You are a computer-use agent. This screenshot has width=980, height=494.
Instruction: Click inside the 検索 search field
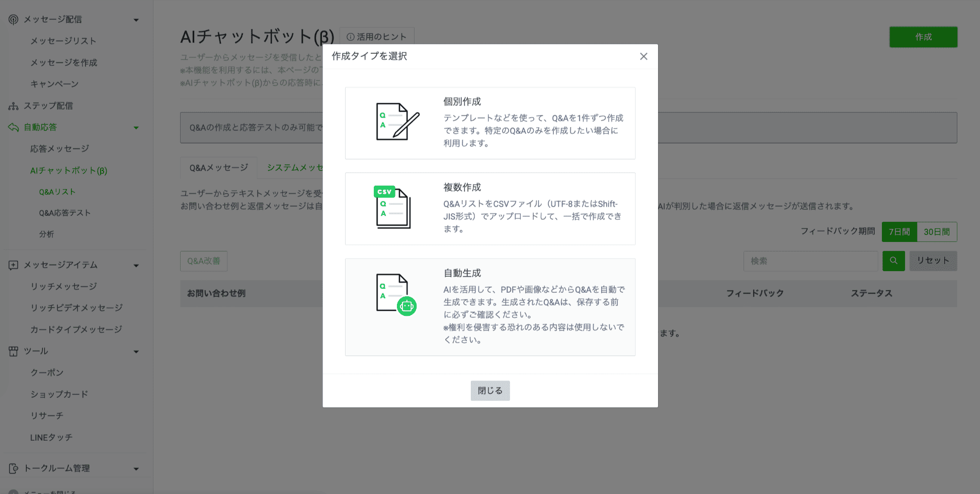(810, 261)
